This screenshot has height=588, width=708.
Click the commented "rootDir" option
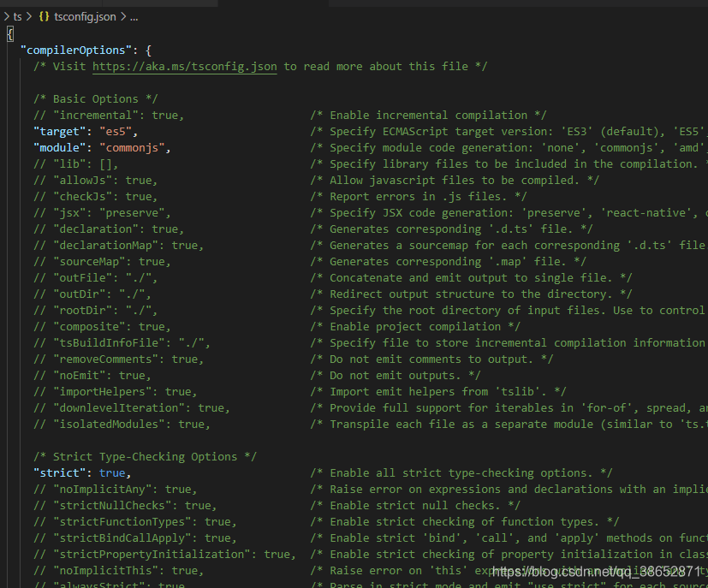click(x=96, y=310)
